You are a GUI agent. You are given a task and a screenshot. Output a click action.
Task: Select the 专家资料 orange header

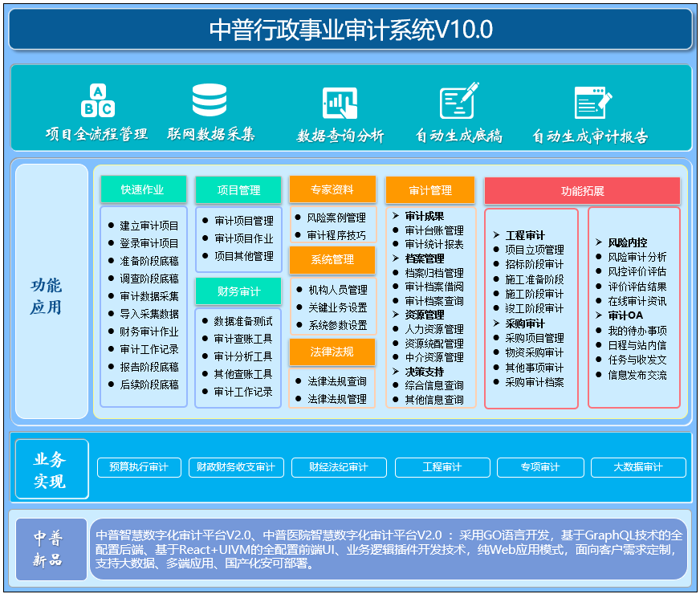pos(332,189)
